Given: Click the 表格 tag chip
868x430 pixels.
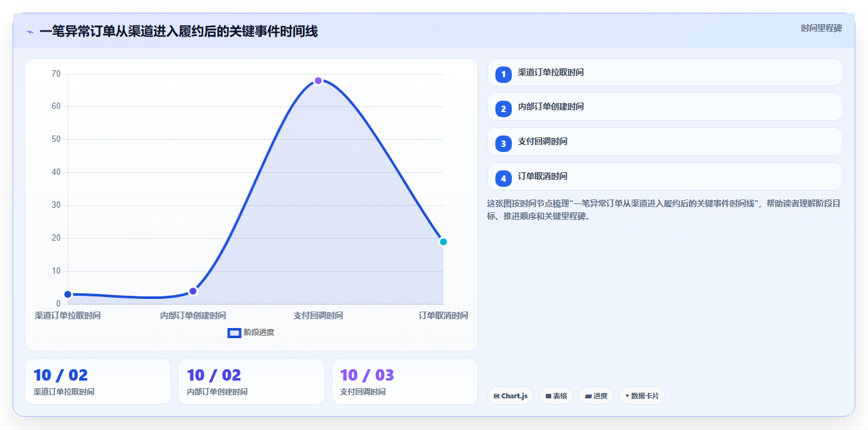Looking at the screenshot, I should click(x=556, y=396).
